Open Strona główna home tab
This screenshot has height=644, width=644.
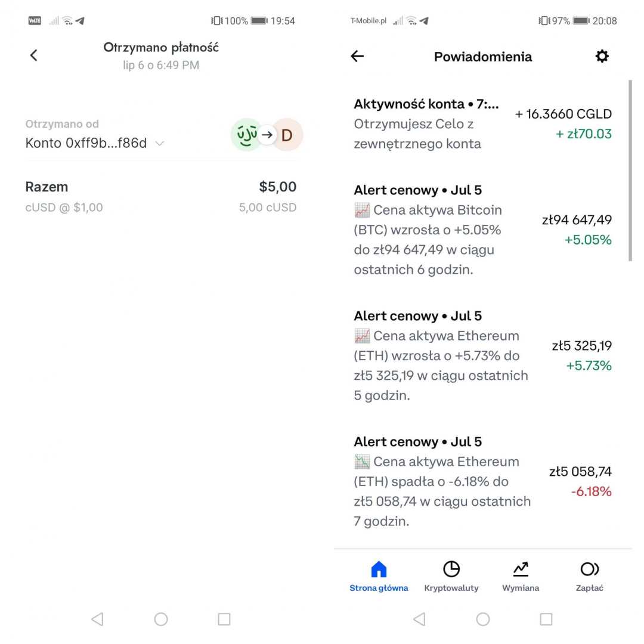[x=379, y=576]
